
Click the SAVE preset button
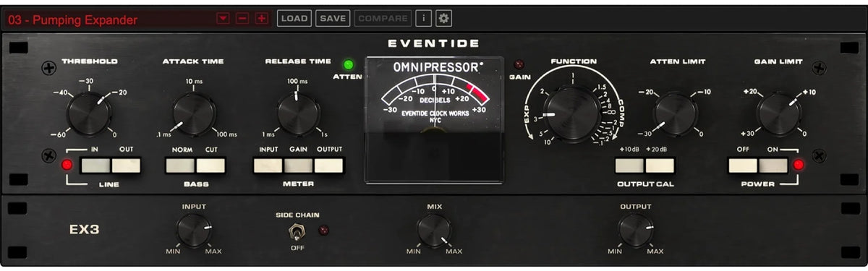click(x=333, y=18)
